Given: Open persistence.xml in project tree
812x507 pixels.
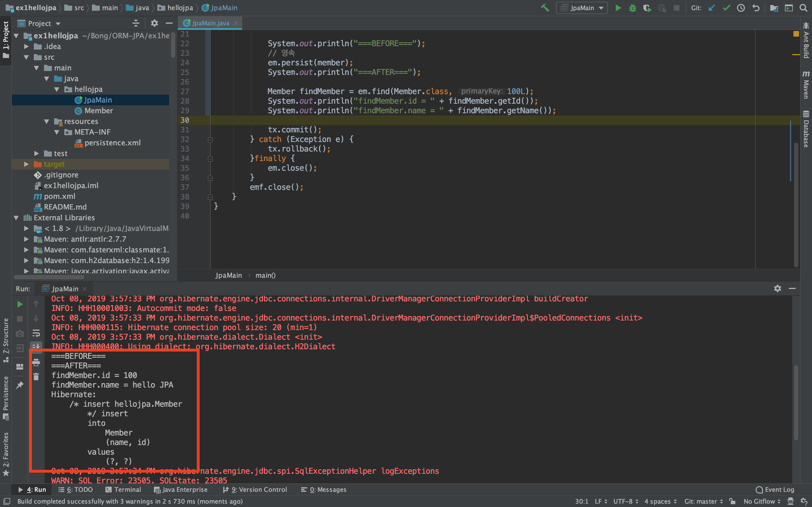Looking at the screenshot, I should pyautogui.click(x=112, y=143).
